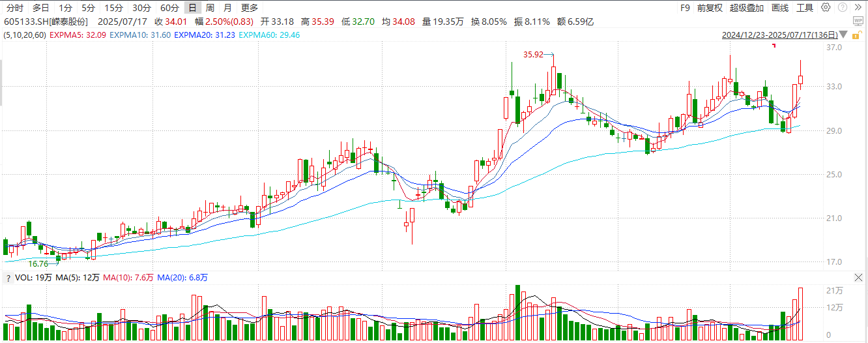Viewport: 868px width, 343px height.
Task: Switch to 分时 intraday view
Action: coord(14,8)
